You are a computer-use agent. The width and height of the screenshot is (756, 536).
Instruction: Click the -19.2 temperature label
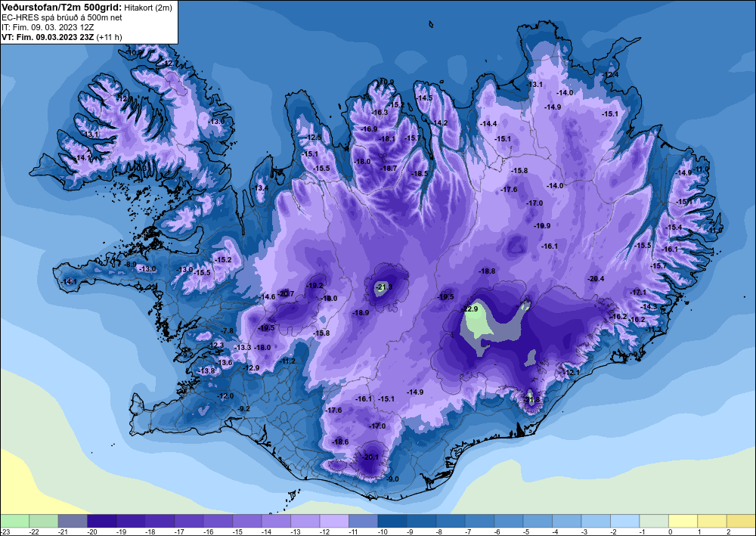(x=314, y=285)
